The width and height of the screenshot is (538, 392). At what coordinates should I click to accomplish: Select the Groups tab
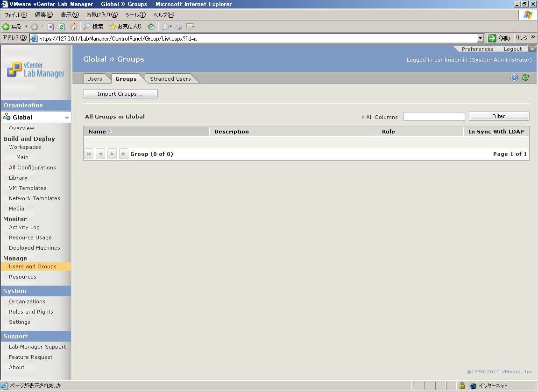(x=126, y=79)
